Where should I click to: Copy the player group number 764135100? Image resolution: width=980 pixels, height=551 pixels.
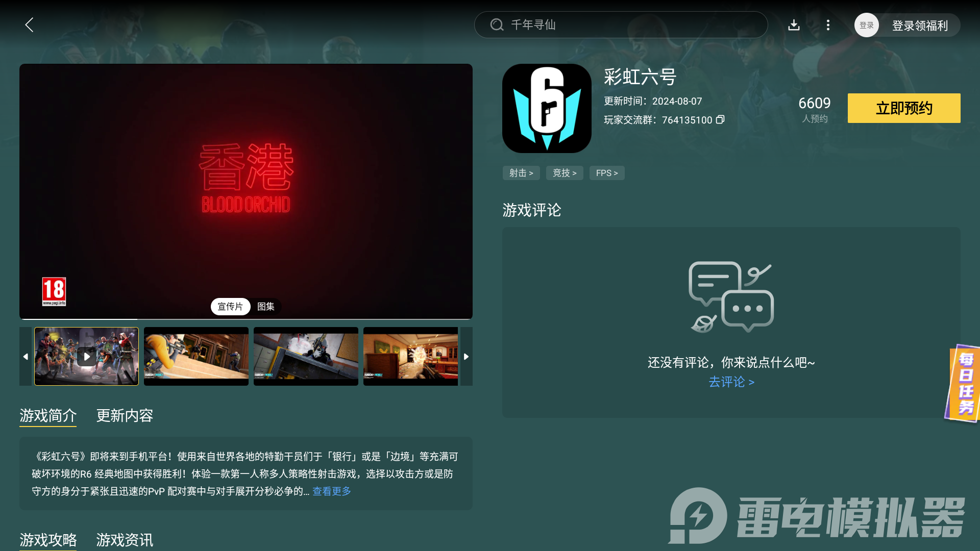click(x=720, y=120)
